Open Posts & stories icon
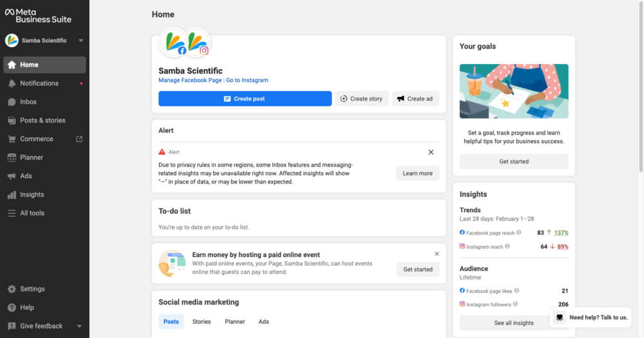The width and height of the screenshot is (644, 338). tap(11, 120)
